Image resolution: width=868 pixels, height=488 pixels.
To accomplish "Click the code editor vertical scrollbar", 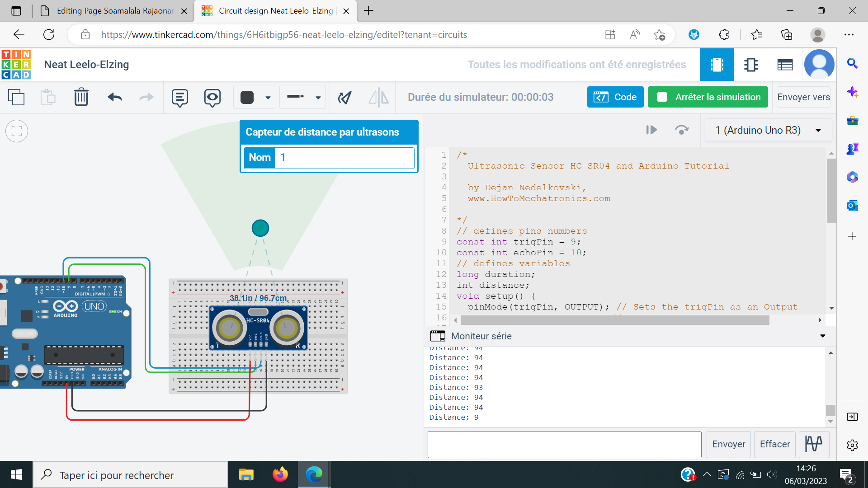I will tap(831, 191).
